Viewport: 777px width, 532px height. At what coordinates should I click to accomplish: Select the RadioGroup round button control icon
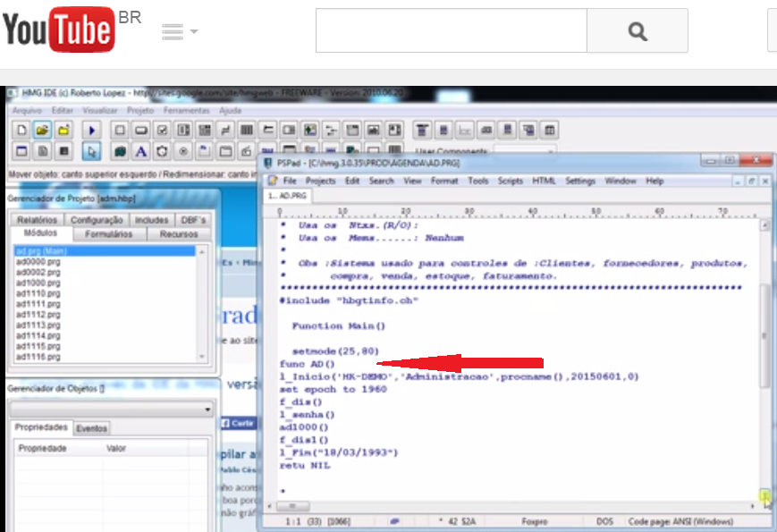click(x=183, y=151)
